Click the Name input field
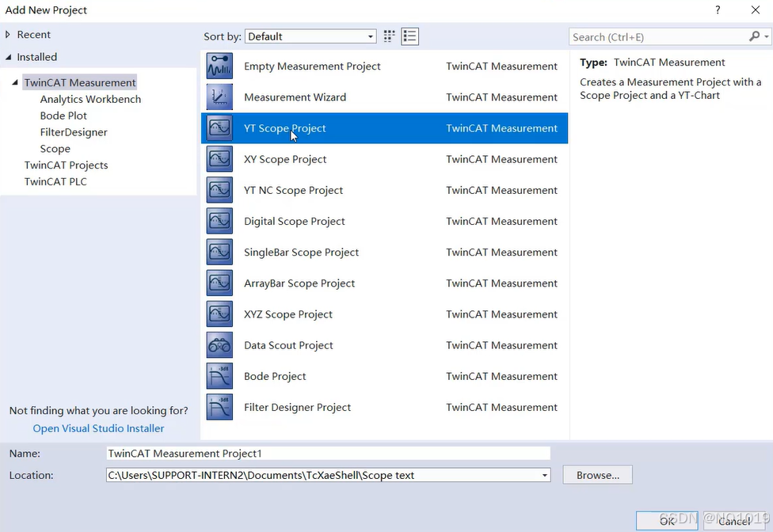773x532 pixels. [329, 453]
